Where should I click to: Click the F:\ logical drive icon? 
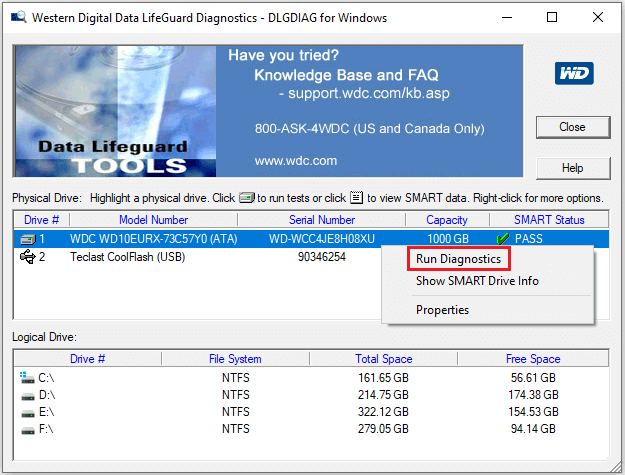pyautogui.click(x=26, y=428)
